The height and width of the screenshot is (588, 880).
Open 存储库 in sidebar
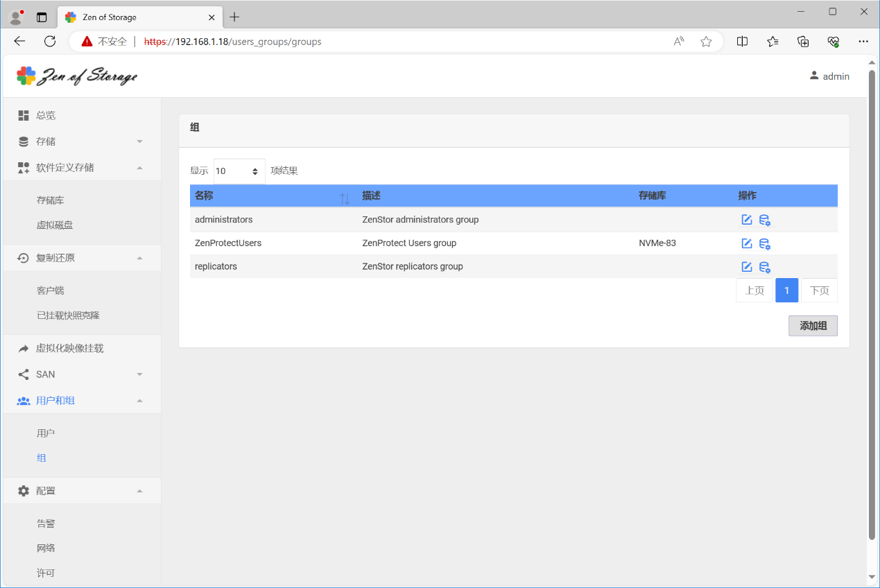pyautogui.click(x=51, y=200)
